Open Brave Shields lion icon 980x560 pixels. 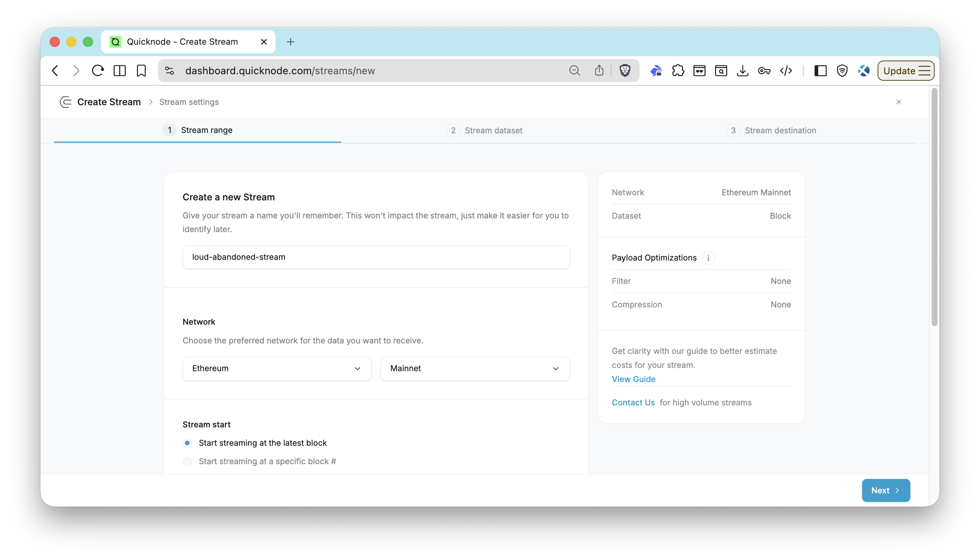point(625,71)
